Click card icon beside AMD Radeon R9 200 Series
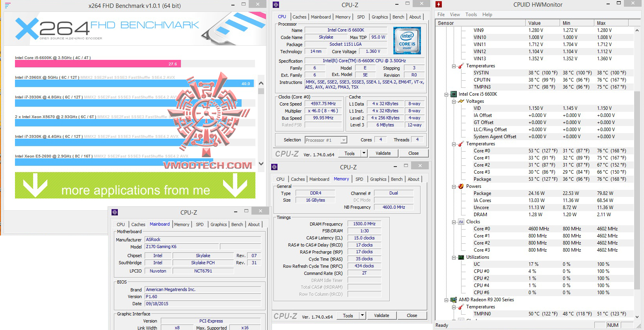644x330 pixels. coord(453,300)
